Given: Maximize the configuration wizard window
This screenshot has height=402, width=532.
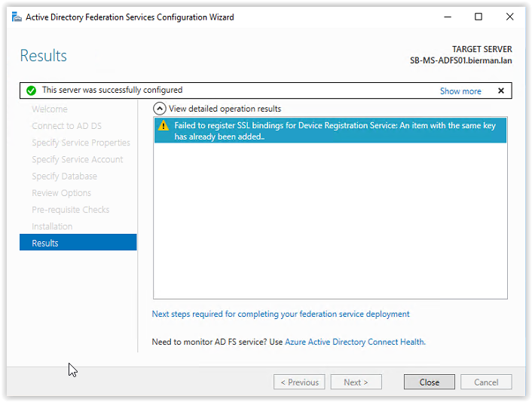Looking at the screenshot, I should tap(478, 17).
